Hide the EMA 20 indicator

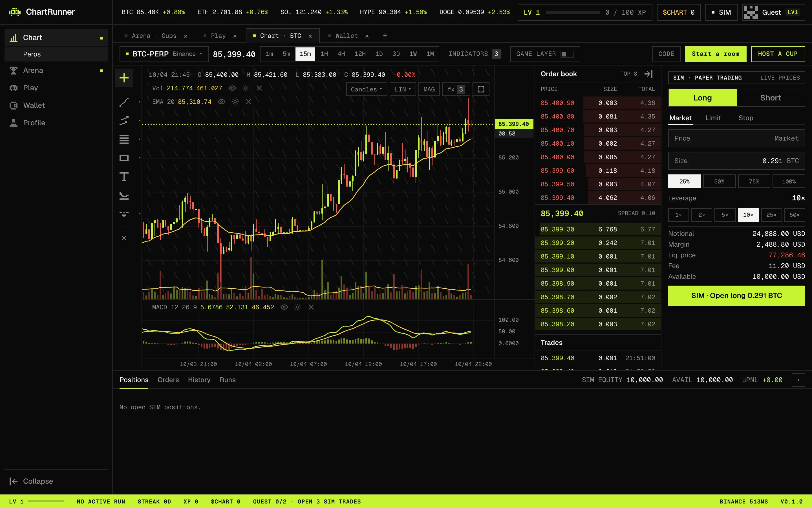221,102
